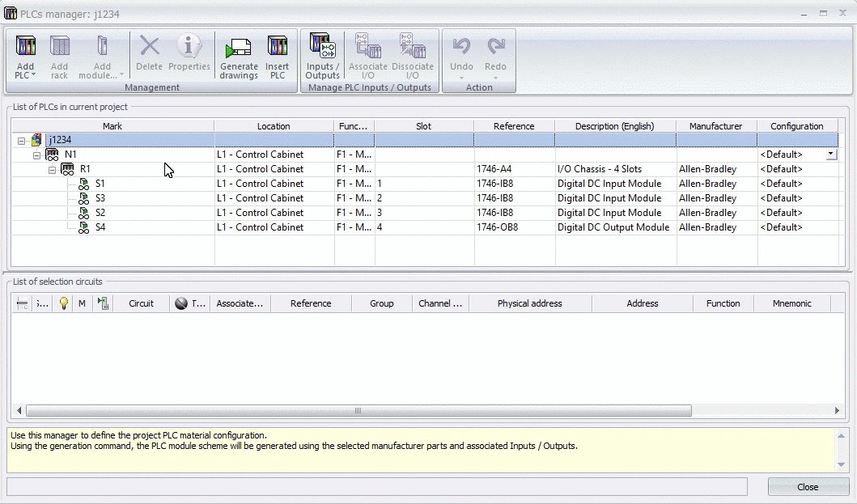The image size is (857, 504).
Task: Click the help text scroll down arrow
Action: (841, 464)
